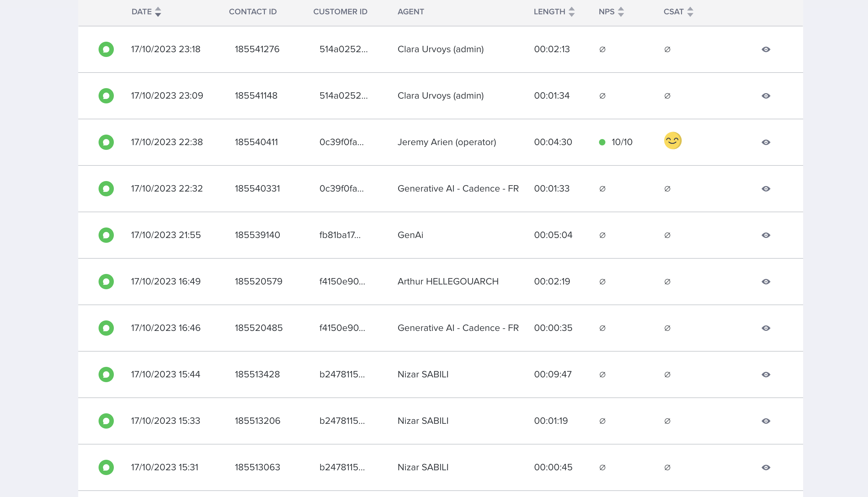Click date 17/10/2023 23:18
The width and height of the screenshot is (868, 497).
coord(165,49)
